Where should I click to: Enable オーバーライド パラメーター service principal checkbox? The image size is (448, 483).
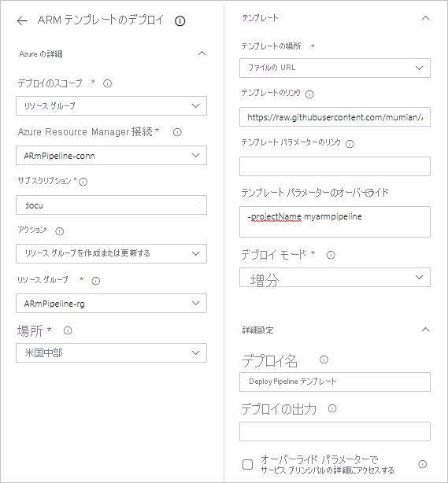(247, 465)
